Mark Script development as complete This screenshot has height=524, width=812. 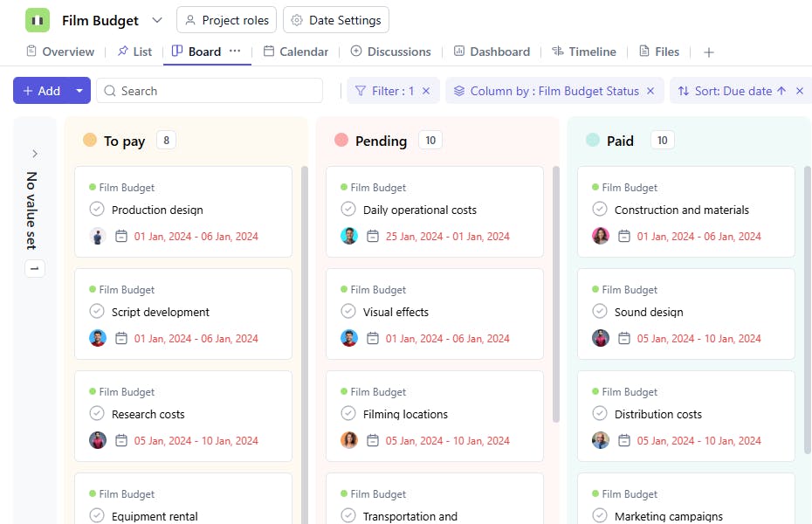(97, 311)
